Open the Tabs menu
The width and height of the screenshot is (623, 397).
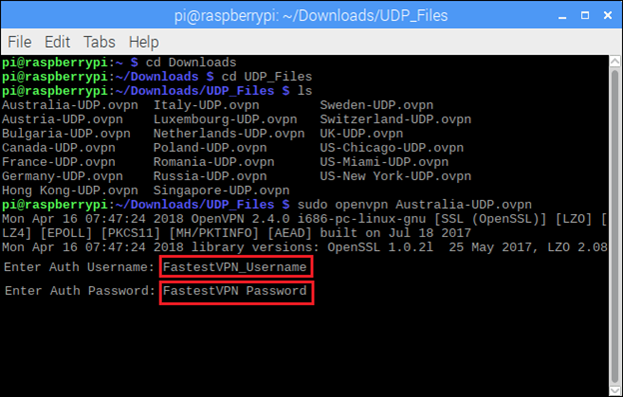click(x=99, y=42)
